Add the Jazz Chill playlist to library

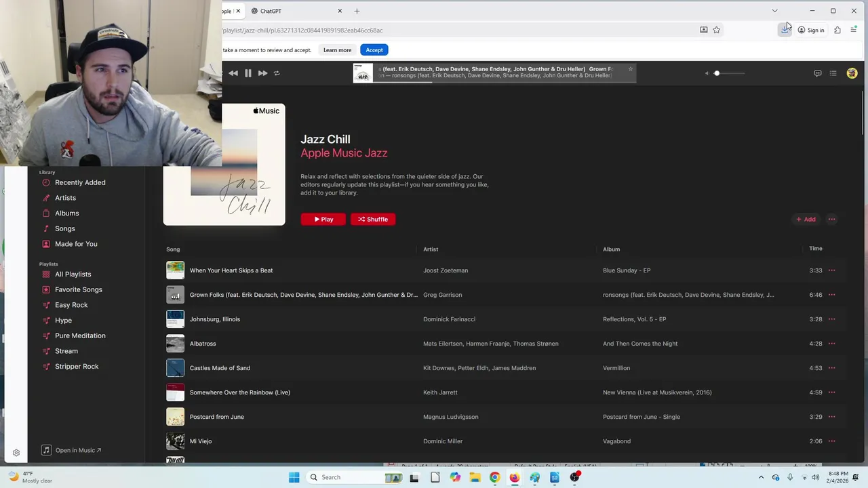point(806,219)
